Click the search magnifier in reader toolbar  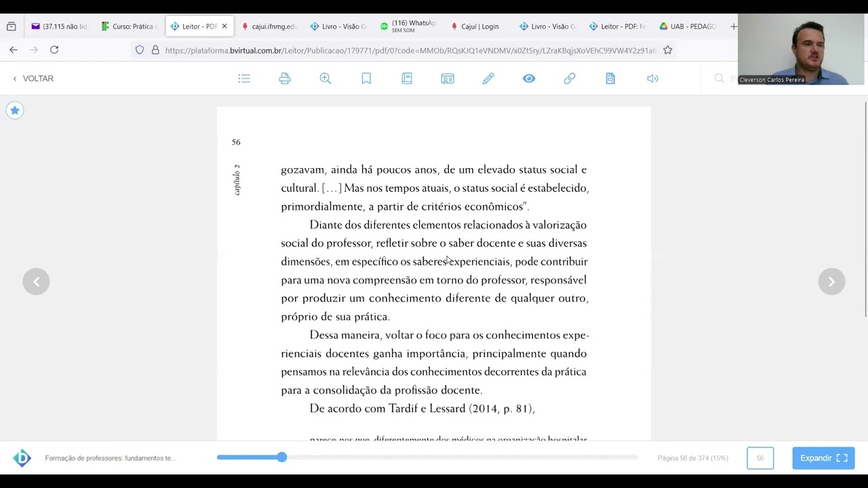pos(719,79)
